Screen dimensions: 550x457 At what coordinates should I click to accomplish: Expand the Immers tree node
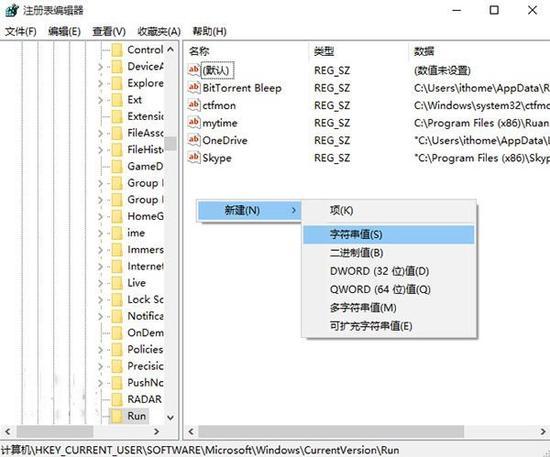point(101,250)
